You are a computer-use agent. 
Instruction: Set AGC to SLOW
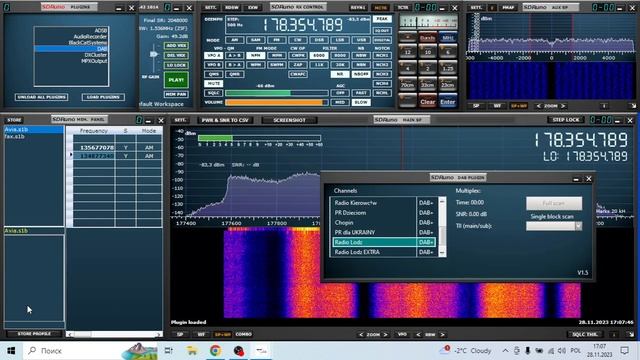tap(361, 102)
